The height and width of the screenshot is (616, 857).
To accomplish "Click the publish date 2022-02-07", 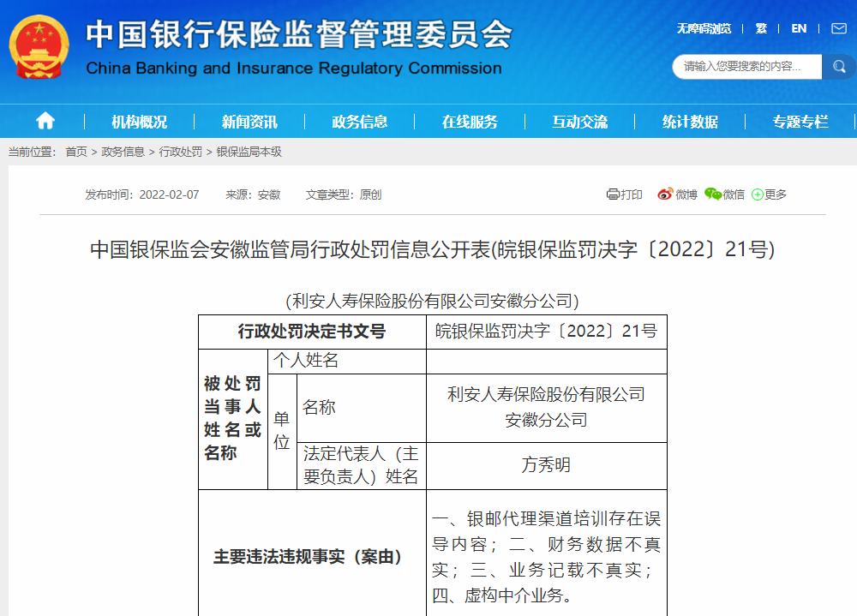I will (x=169, y=194).
